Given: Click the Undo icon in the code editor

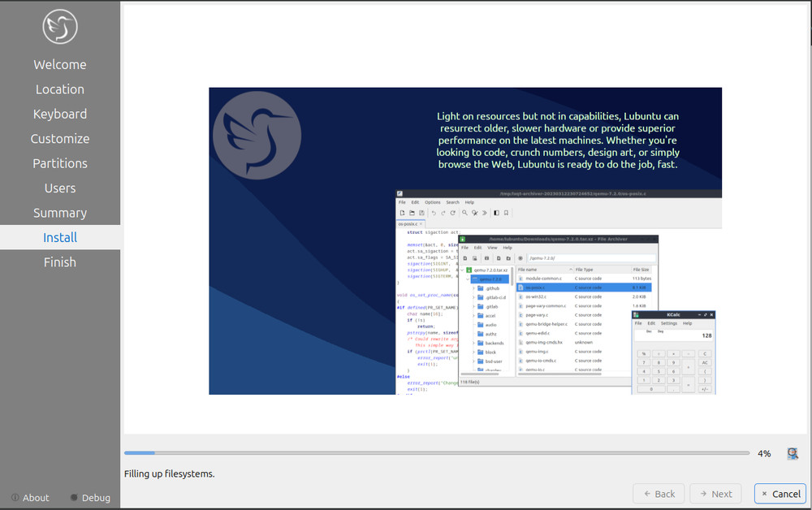Looking at the screenshot, I should pyautogui.click(x=433, y=213).
